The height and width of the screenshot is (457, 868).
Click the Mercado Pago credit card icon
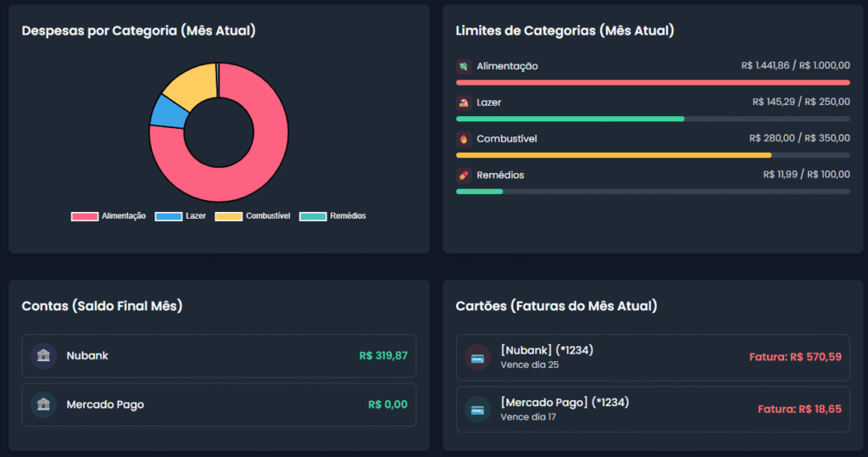[478, 410]
